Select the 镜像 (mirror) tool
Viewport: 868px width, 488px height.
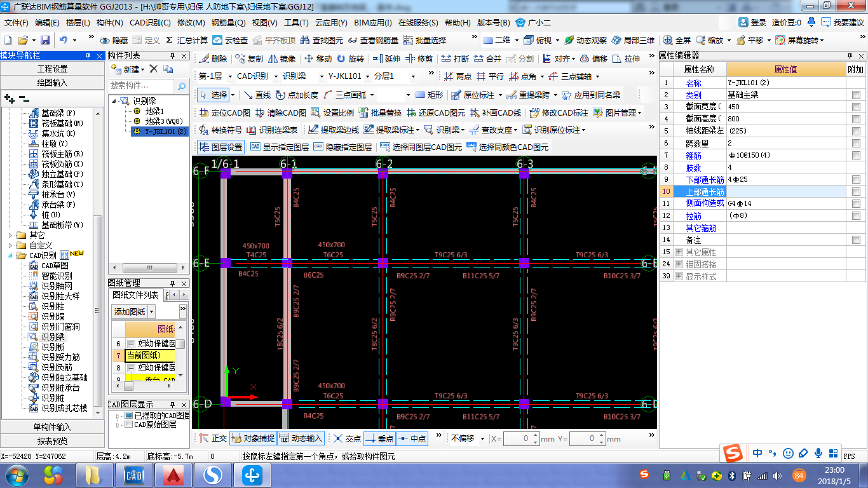click(281, 58)
